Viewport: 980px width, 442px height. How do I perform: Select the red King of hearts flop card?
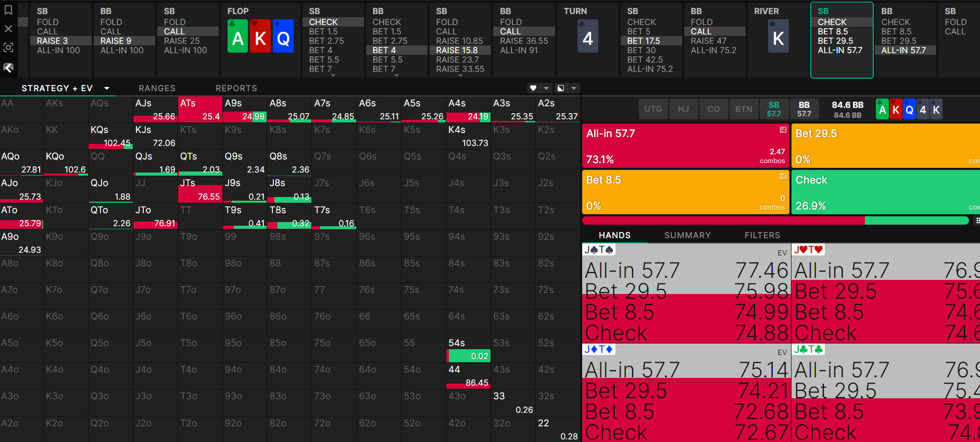click(260, 36)
